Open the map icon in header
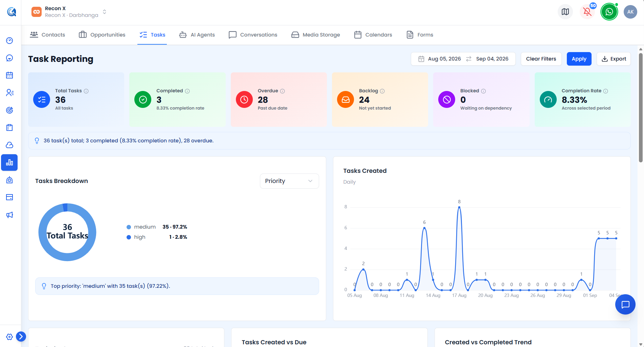 565,12
